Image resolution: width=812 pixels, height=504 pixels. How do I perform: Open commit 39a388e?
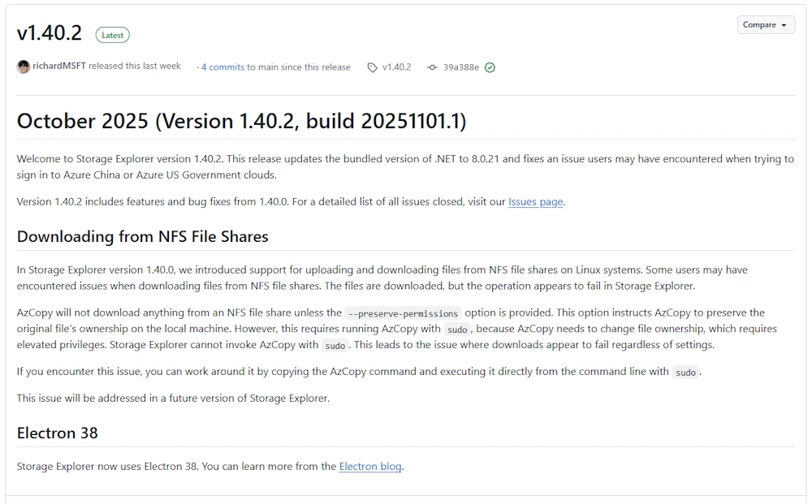460,67
